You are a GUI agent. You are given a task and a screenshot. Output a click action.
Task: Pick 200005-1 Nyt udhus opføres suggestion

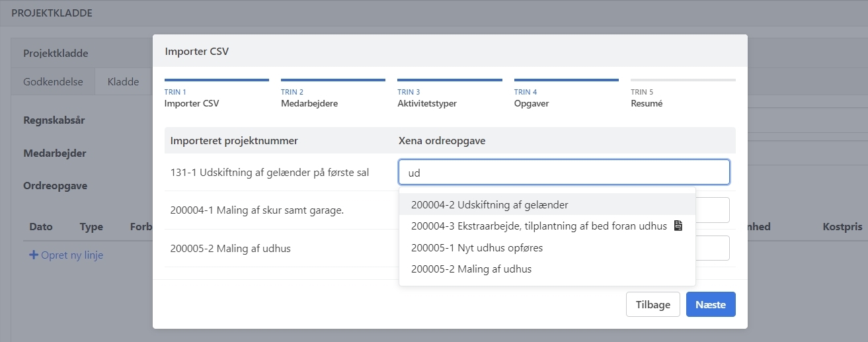547,247
